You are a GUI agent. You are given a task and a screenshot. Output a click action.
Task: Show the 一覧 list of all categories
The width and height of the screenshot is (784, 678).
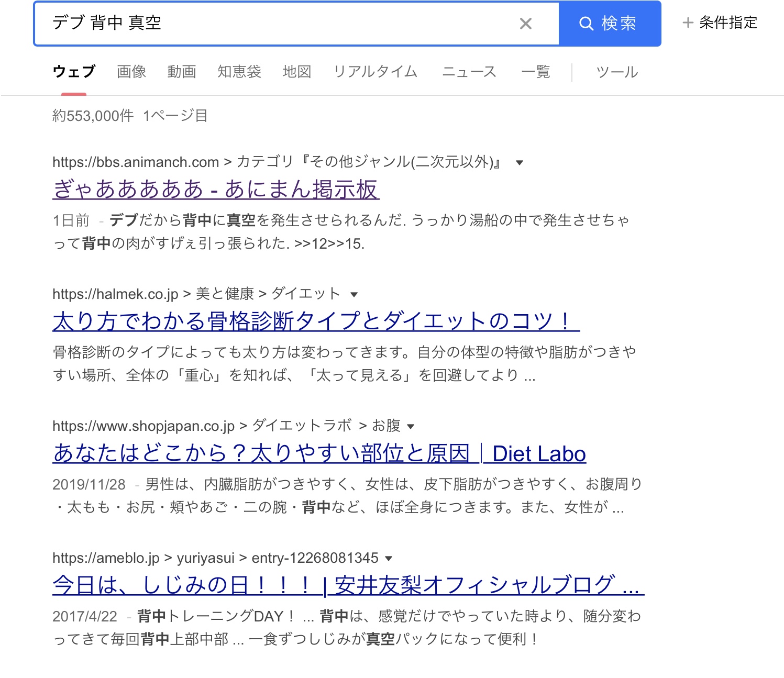(536, 72)
